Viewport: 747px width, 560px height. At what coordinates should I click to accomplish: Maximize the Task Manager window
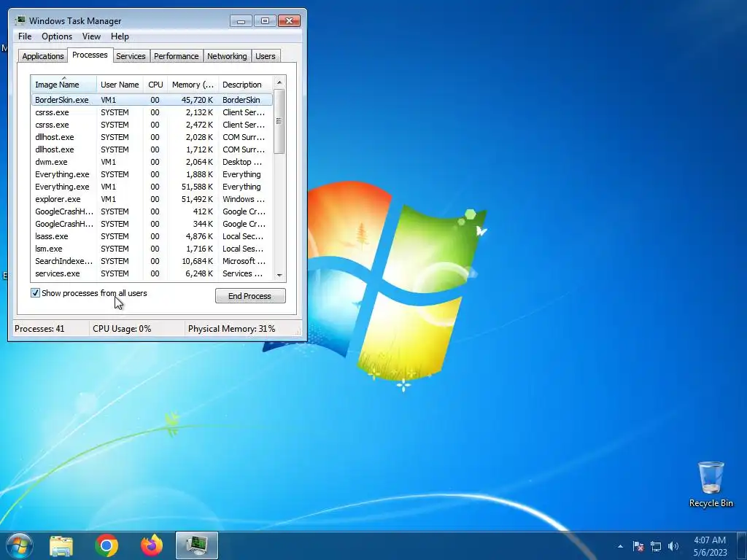265,21
